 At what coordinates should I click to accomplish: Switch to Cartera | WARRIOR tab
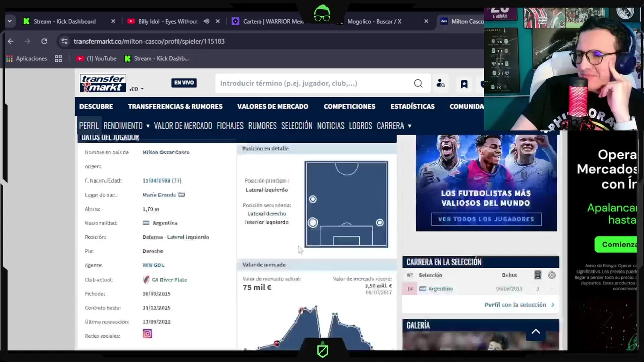[x=273, y=21]
